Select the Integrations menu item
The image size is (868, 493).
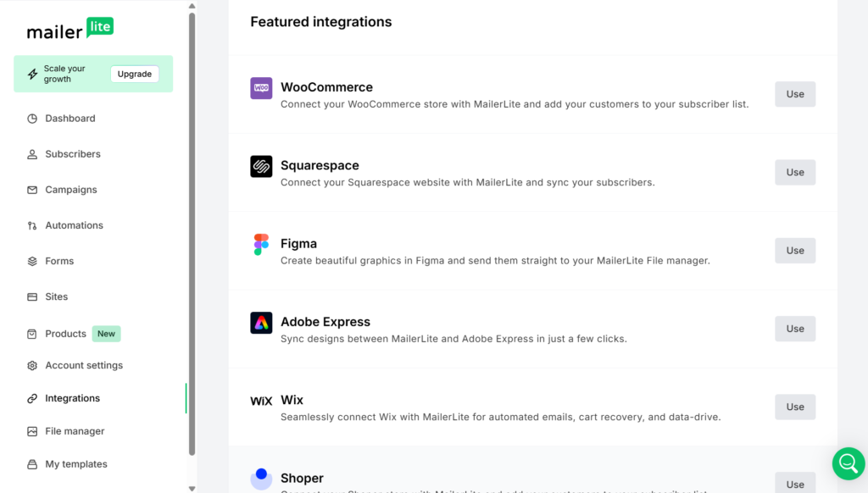[72, 398]
